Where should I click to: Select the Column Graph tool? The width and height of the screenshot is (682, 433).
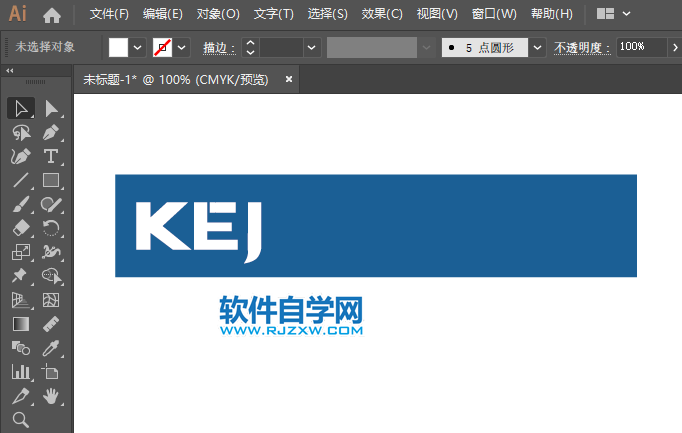coord(21,372)
